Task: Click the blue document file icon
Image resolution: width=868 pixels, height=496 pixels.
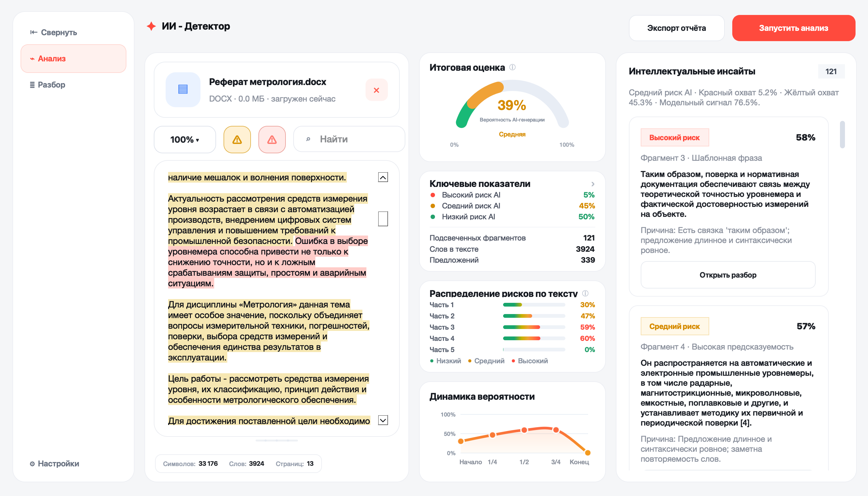Action: [x=183, y=90]
